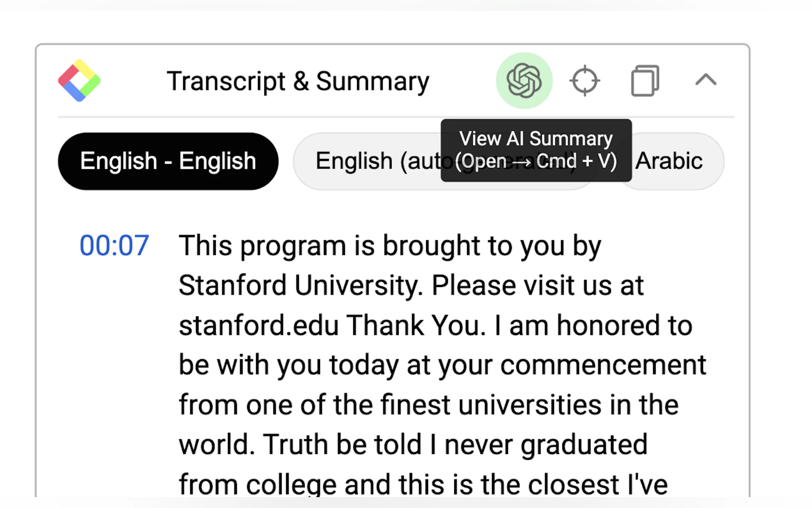Click the crosshair jump-to-current-time icon
Image resolution: width=812 pixels, height=508 pixels.
pos(584,81)
